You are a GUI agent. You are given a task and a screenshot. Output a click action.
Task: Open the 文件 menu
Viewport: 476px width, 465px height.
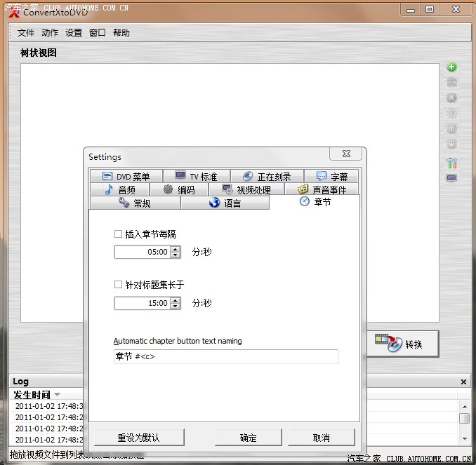coord(26,33)
